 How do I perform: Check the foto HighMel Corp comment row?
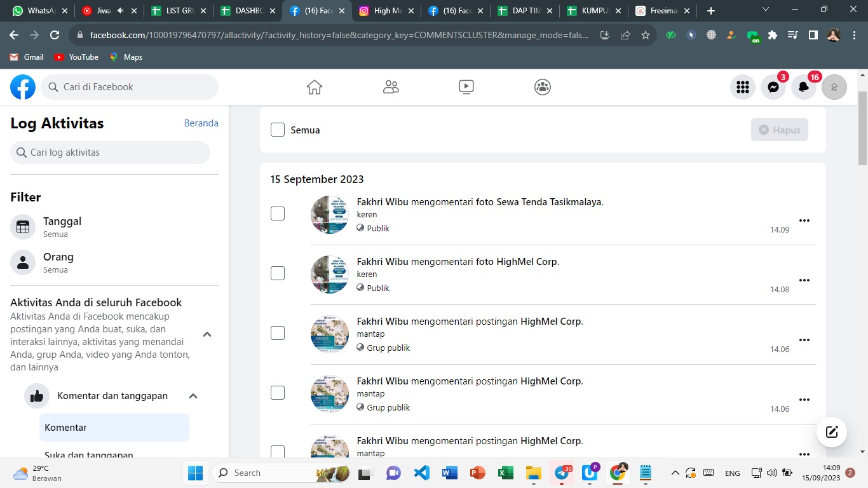click(x=278, y=273)
